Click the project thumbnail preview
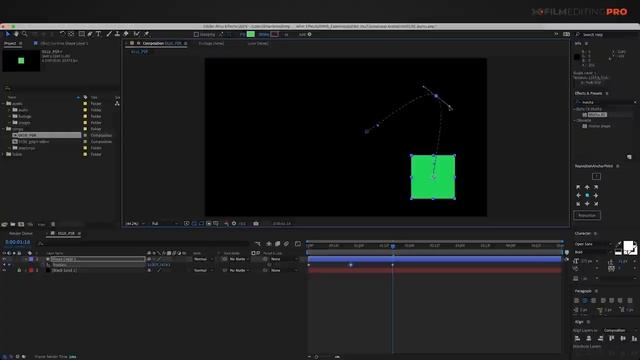Screen dimensions: 640x360 (21, 61)
